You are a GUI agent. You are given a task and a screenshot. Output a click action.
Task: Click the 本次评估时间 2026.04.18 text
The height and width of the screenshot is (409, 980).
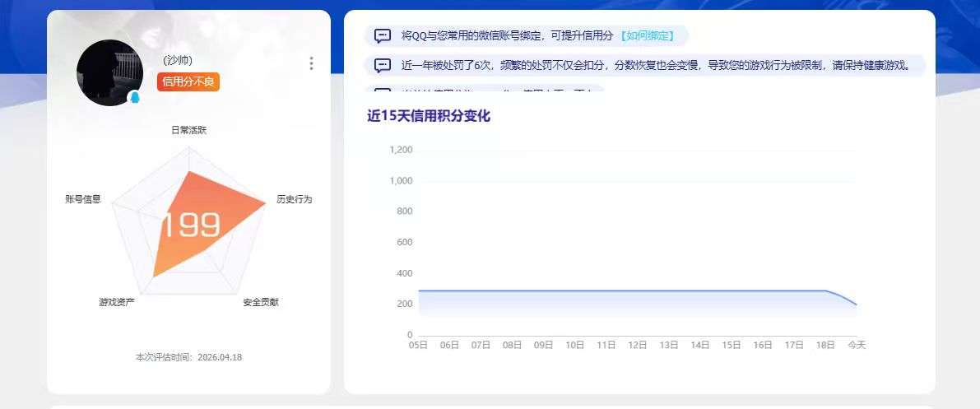188,358
